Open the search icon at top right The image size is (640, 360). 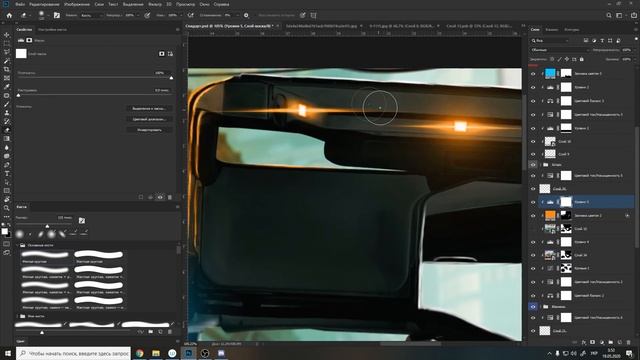(x=609, y=15)
